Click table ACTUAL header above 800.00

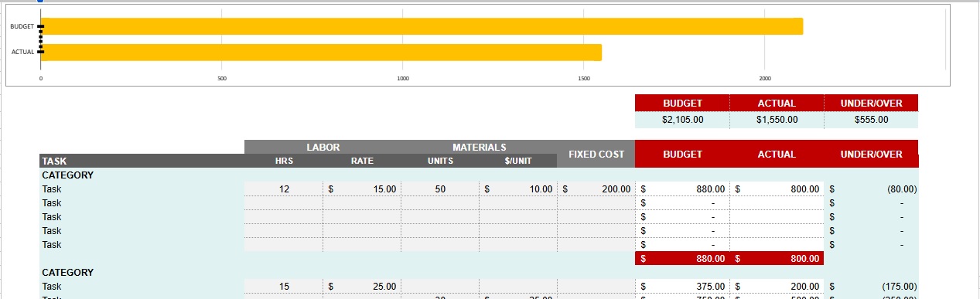(x=777, y=154)
